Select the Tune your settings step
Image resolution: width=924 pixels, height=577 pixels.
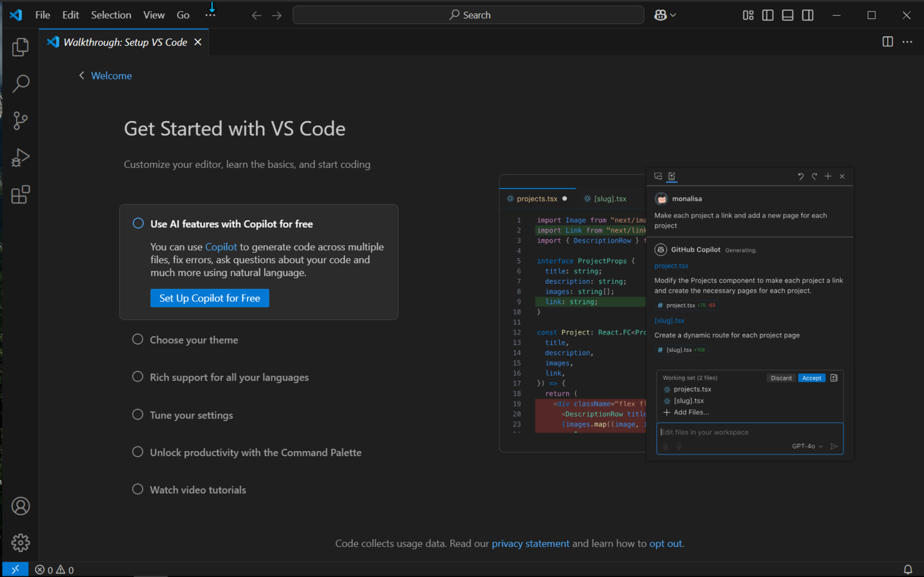point(191,415)
